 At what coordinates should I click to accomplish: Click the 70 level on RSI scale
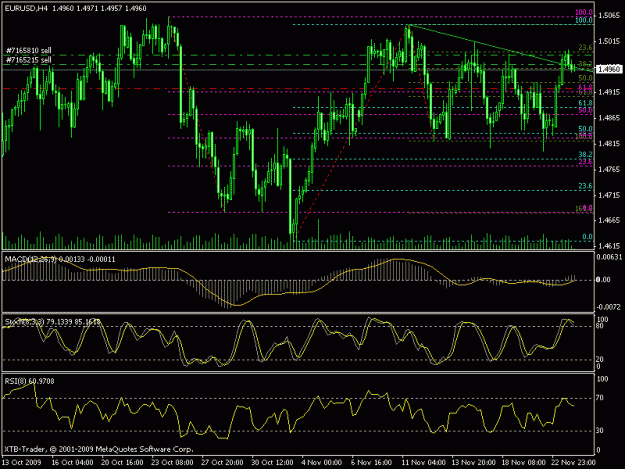pos(599,398)
